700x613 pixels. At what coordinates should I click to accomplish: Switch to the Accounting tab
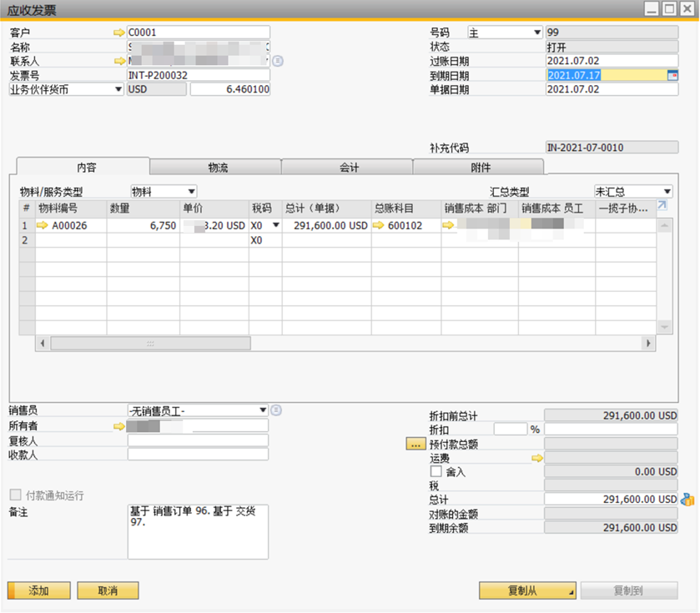pyautogui.click(x=347, y=168)
